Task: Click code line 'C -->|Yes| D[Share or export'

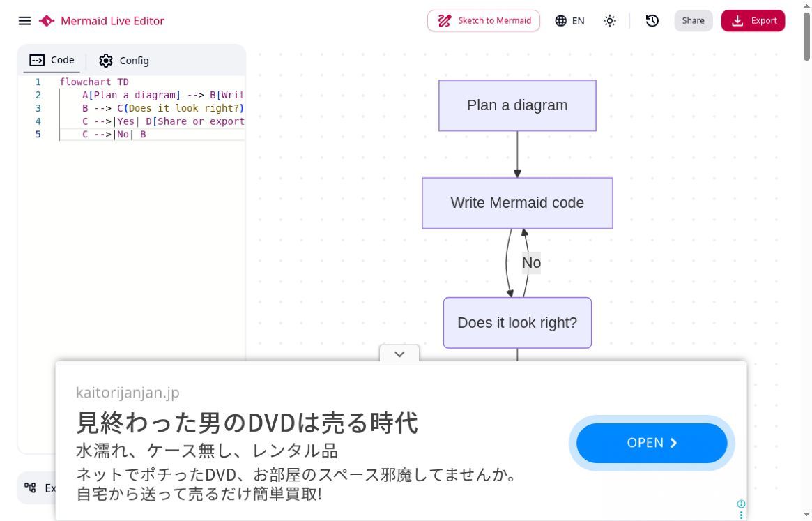Action: 162,121
